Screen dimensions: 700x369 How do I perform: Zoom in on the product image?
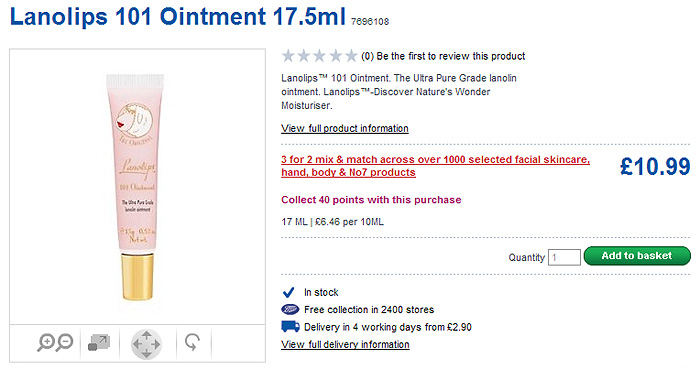pyautogui.click(x=46, y=343)
